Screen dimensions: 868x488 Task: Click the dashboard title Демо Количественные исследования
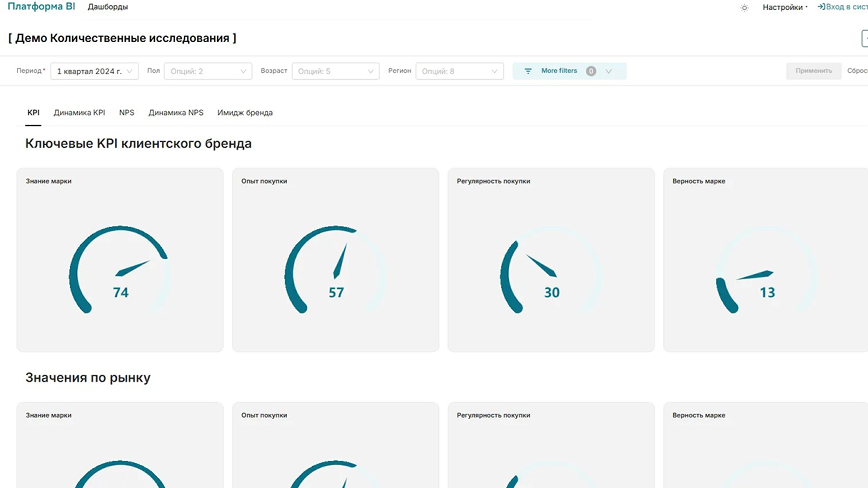(x=122, y=38)
